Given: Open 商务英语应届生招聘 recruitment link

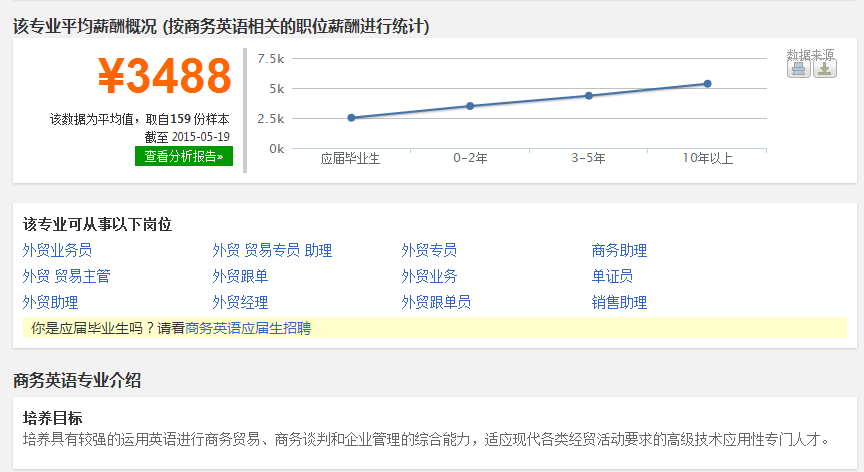Looking at the screenshot, I should (248, 328).
